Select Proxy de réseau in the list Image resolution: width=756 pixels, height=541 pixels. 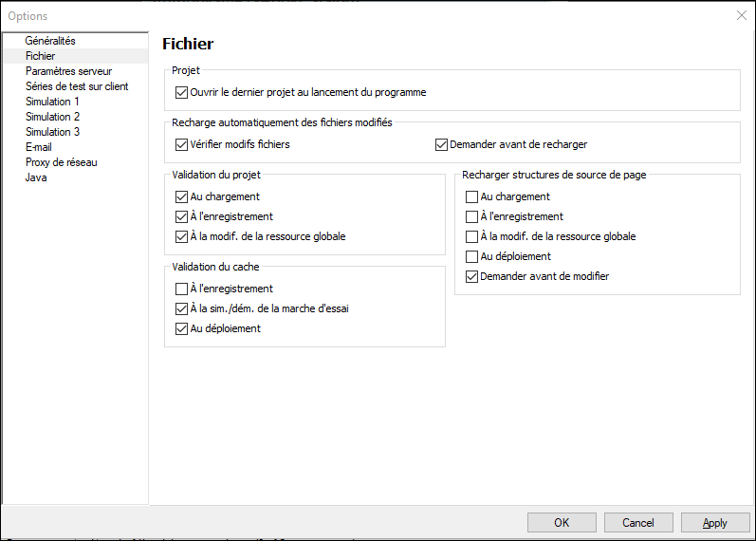click(62, 162)
